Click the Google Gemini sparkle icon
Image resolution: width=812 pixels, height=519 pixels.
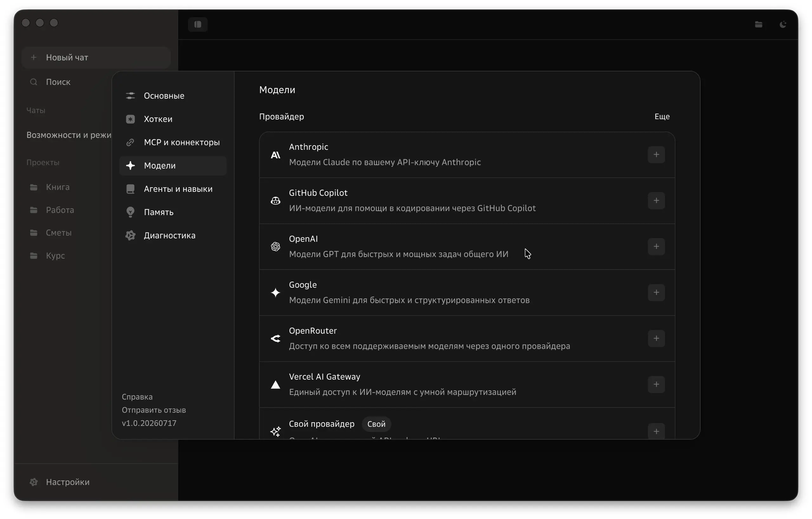click(276, 293)
